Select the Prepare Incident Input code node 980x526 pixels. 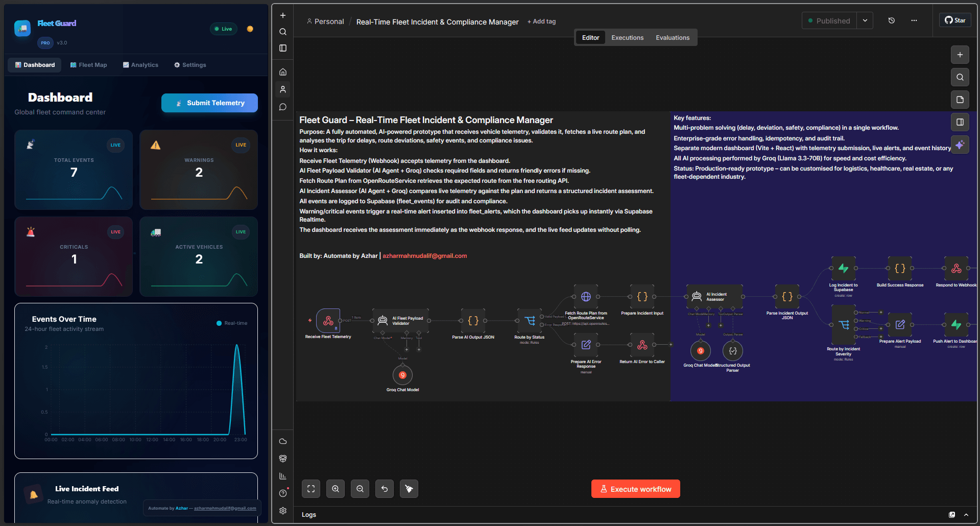pyautogui.click(x=642, y=297)
